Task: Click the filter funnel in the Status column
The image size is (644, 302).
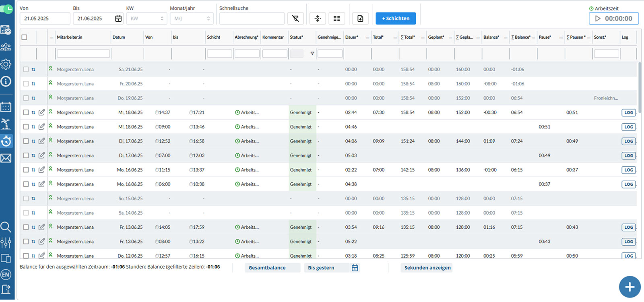Action: [x=312, y=54]
